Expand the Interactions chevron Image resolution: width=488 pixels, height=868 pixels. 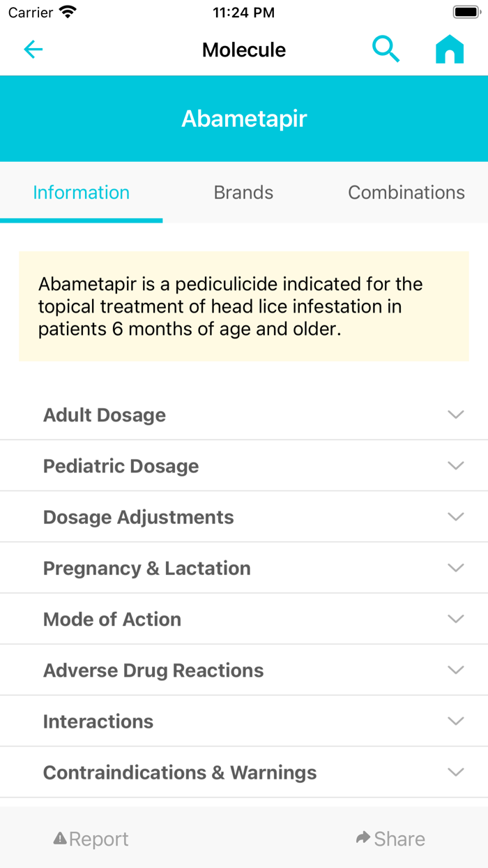pos(456,721)
